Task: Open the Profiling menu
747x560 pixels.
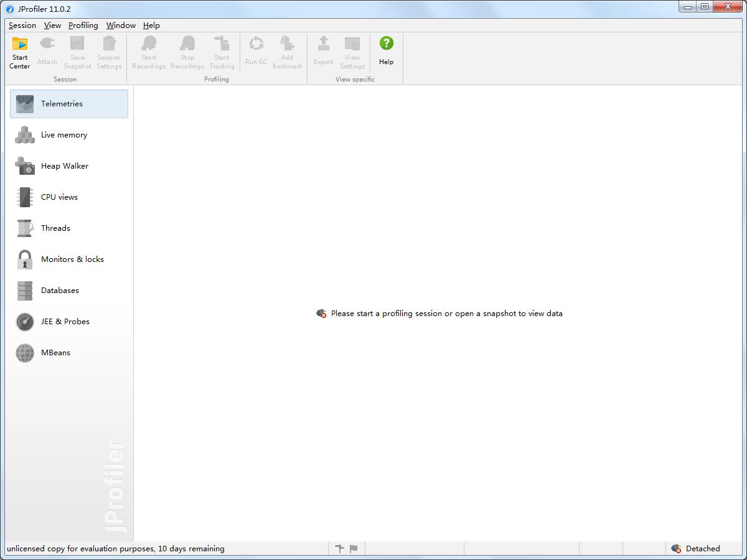Action: (83, 26)
